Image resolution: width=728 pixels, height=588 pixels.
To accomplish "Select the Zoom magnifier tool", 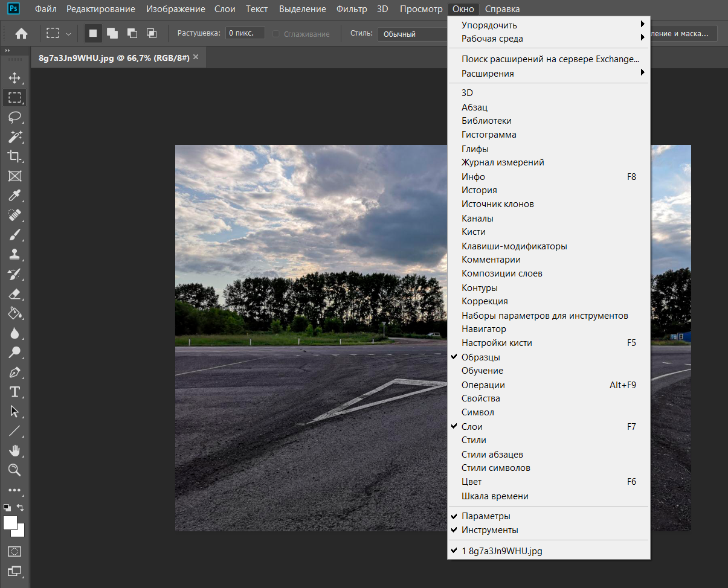I will pos(14,470).
